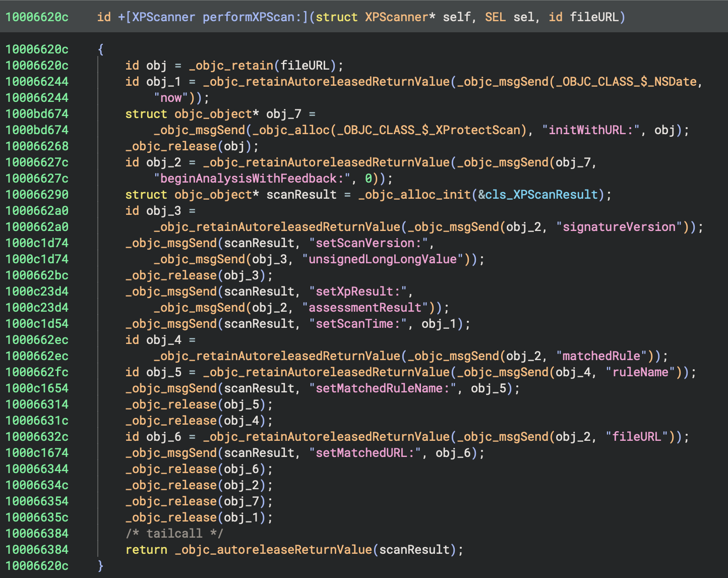The width and height of the screenshot is (728, 578).
Task: Click the _objc_alloc_init function call
Action: point(414,195)
